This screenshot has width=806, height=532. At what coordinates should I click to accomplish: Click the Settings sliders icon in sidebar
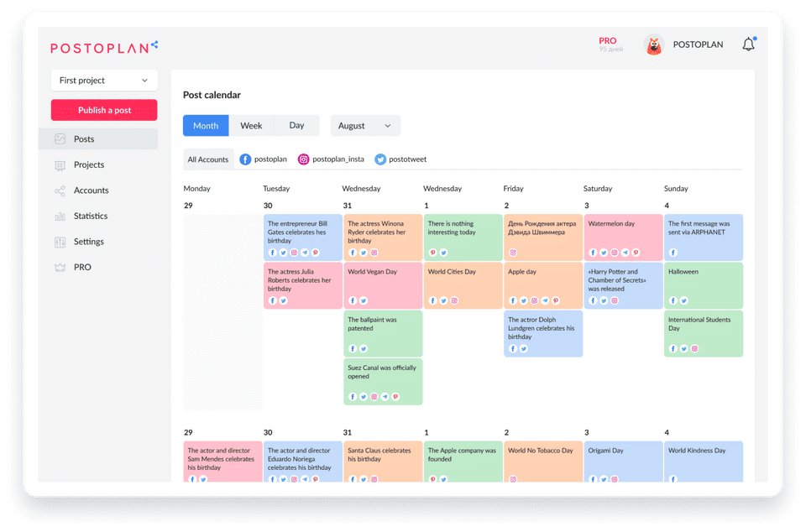(x=60, y=242)
